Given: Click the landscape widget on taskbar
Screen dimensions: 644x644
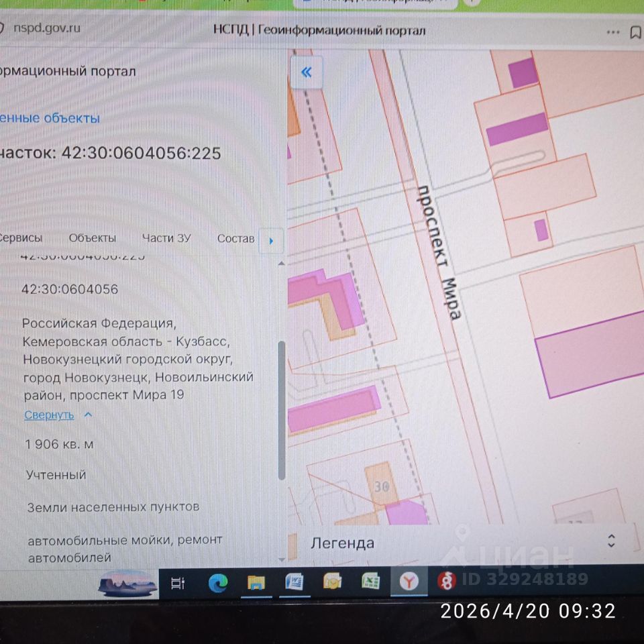Looking at the screenshot, I should [x=127, y=583].
